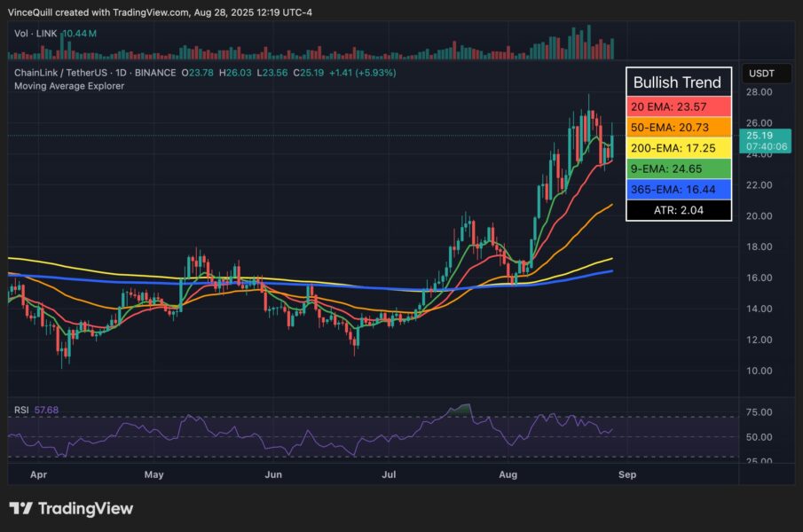This screenshot has height=532, width=803.
Task: Select the Sep marker on time axis
Action: pos(626,474)
